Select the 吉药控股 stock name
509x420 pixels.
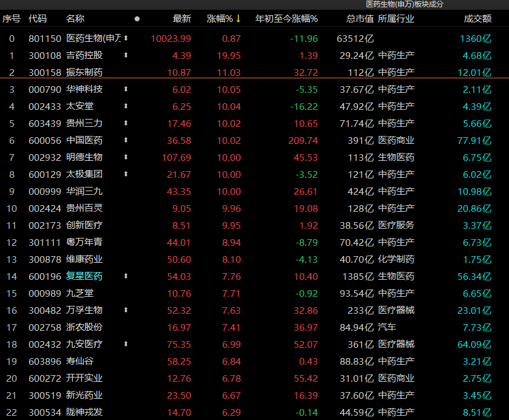tap(84, 55)
